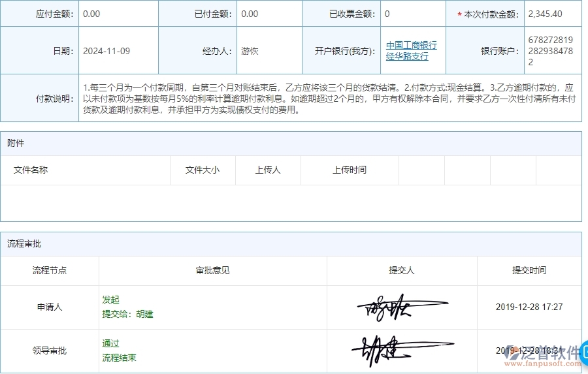588x374 pixels.
Task: Click the 已收票金额 value 0
Action: (387, 14)
